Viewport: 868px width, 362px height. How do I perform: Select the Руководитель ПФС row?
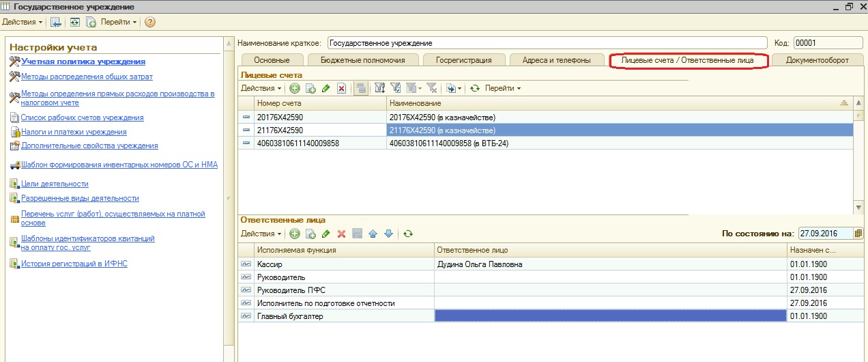pyautogui.click(x=550, y=290)
